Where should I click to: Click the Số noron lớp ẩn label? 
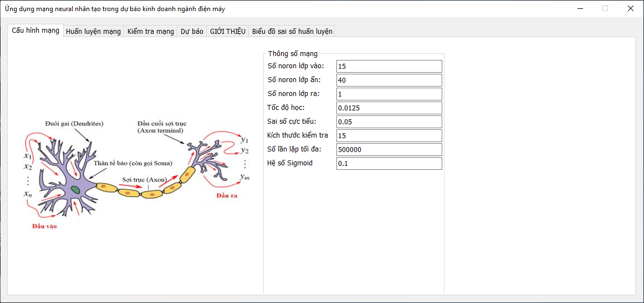tap(294, 80)
